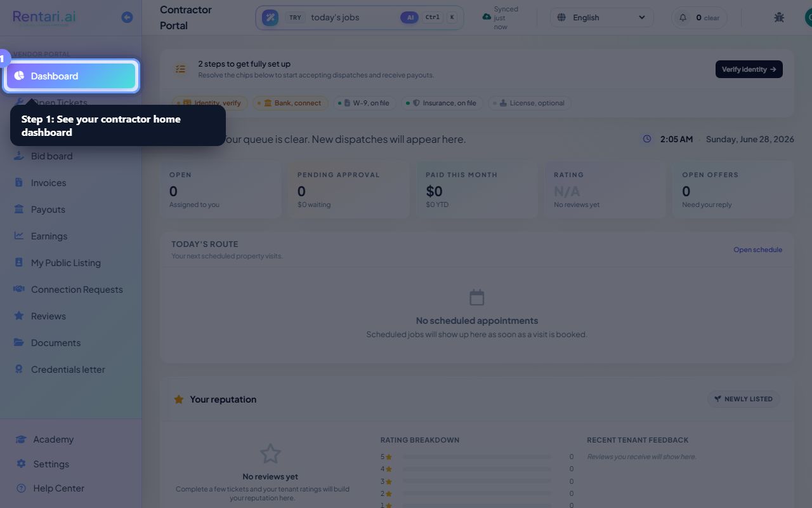Click the Settings gear icon
Image resolution: width=812 pixels, height=508 pixels.
pos(21,464)
